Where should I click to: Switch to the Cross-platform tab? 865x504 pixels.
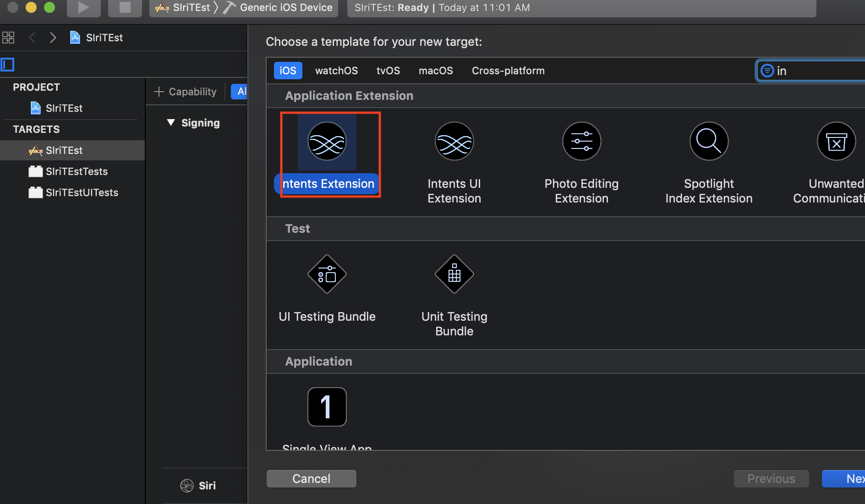tap(508, 71)
